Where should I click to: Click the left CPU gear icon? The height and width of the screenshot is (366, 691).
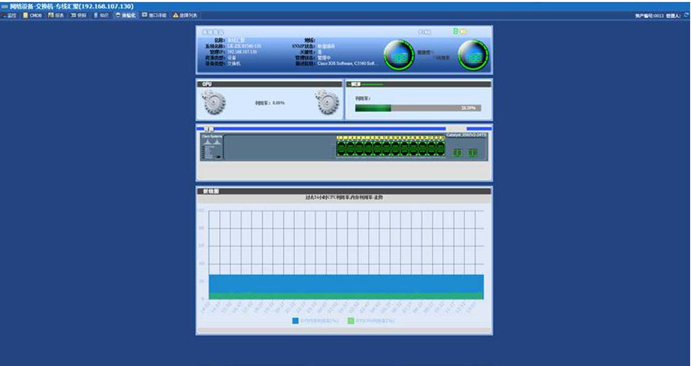(214, 103)
